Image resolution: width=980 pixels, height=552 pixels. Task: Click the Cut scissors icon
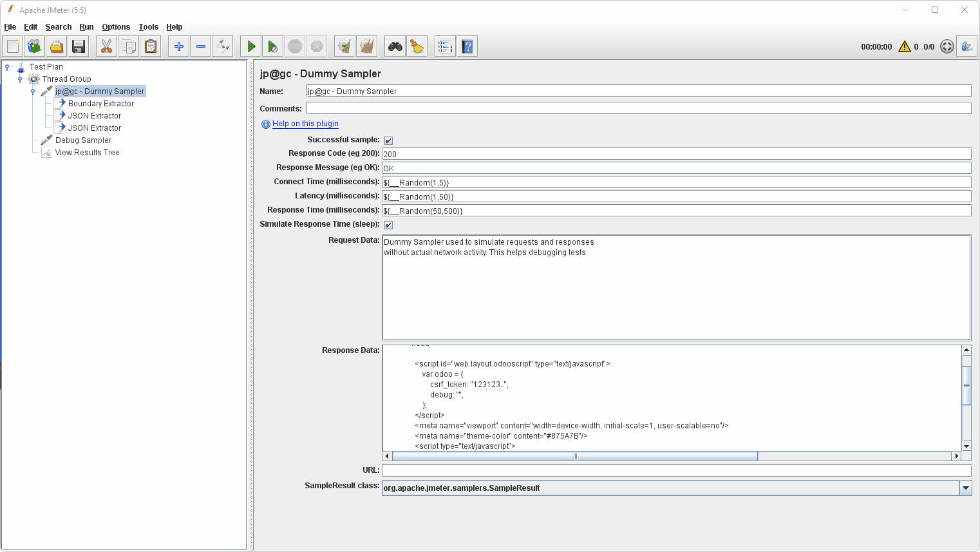pyautogui.click(x=107, y=46)
